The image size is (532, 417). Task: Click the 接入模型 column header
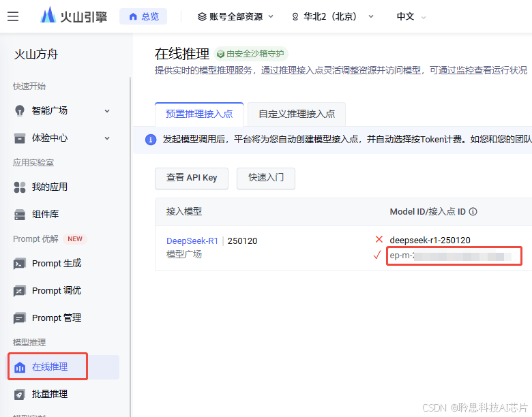[x=184, y=212]
